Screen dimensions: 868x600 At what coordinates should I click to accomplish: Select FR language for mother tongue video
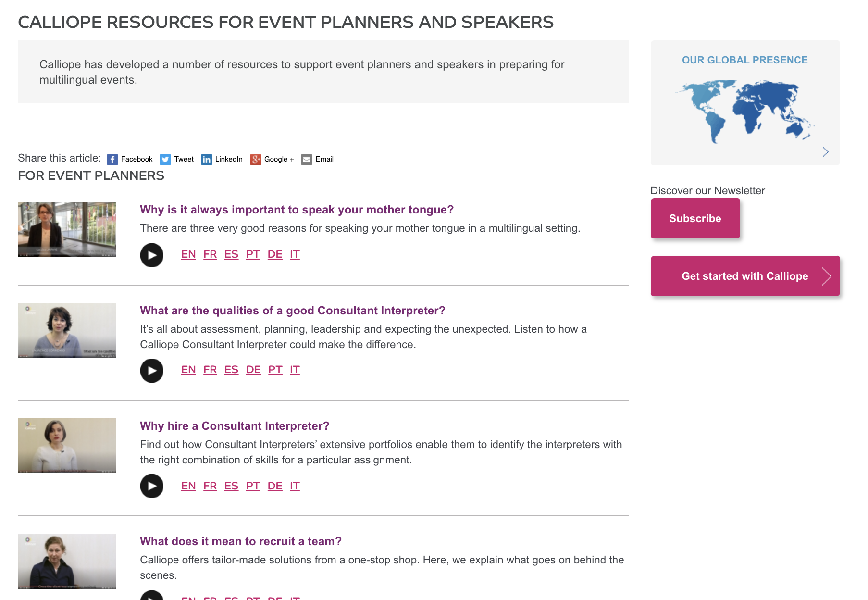pos(210,254)
